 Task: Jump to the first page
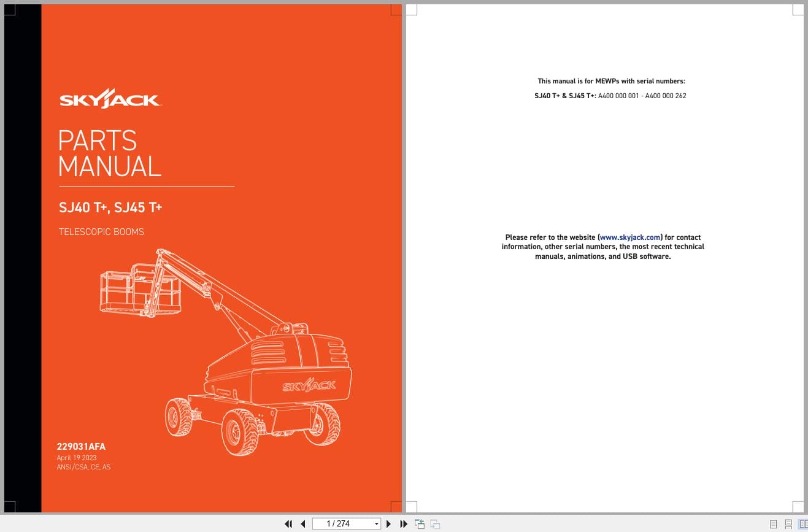[x=288, y=523]
